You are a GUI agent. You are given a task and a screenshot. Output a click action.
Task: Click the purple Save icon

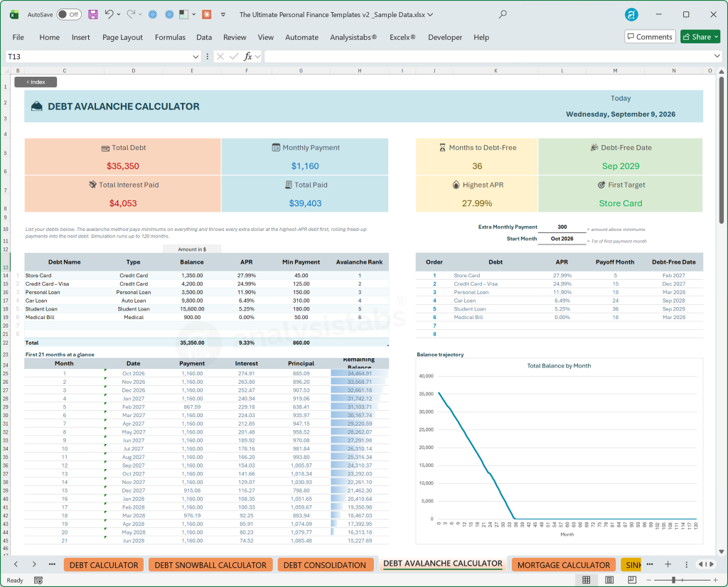93,14
